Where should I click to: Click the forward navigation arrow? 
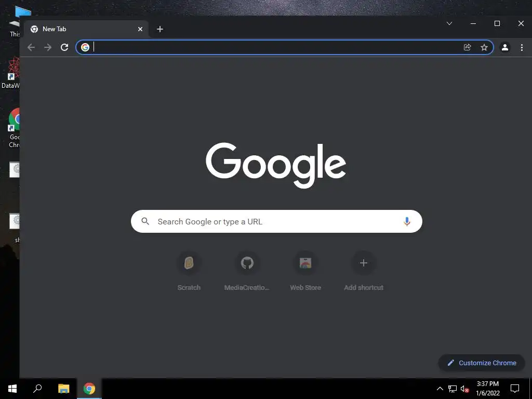pyautogui.click(x=48, y=47)
